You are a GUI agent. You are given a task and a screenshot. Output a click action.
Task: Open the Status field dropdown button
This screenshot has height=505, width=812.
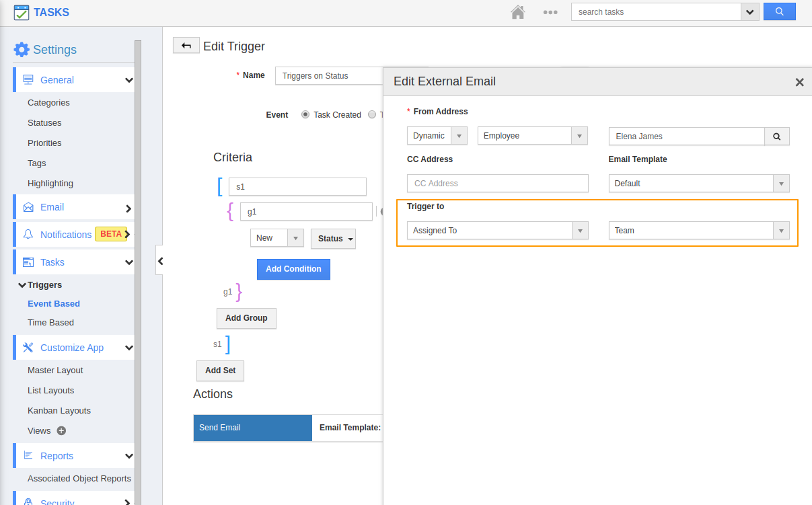tap(333, 239)
